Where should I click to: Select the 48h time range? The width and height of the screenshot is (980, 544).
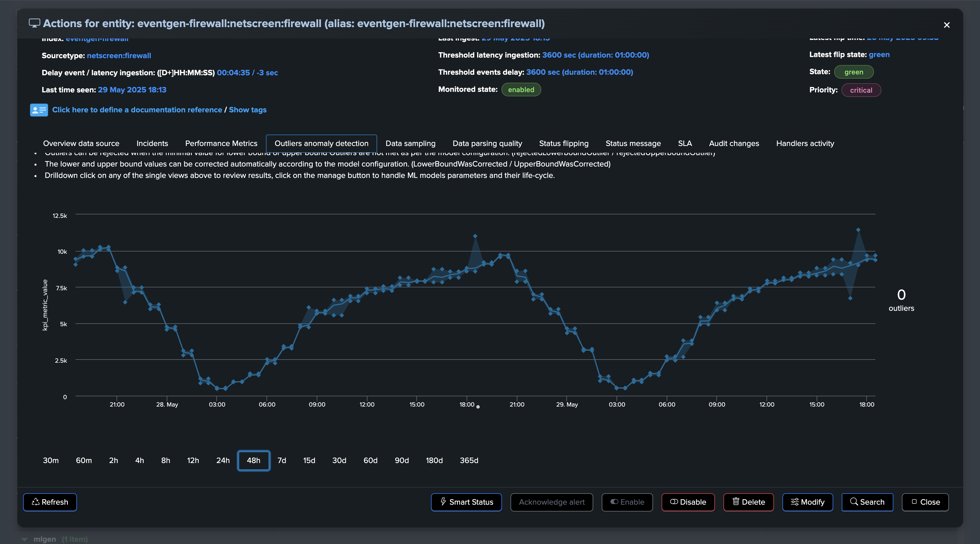[253, 460]
